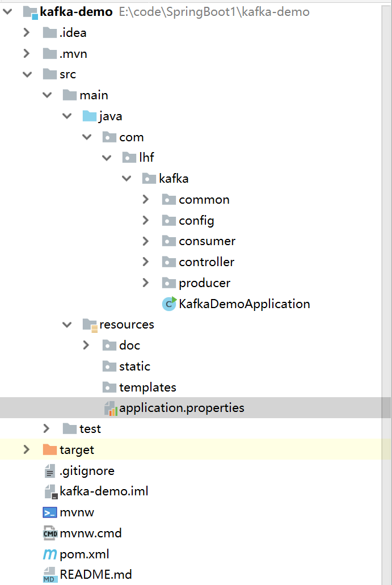Select the pom.xml file name
The width and height of the screenshot is (392, 585).
coord(85,554)
